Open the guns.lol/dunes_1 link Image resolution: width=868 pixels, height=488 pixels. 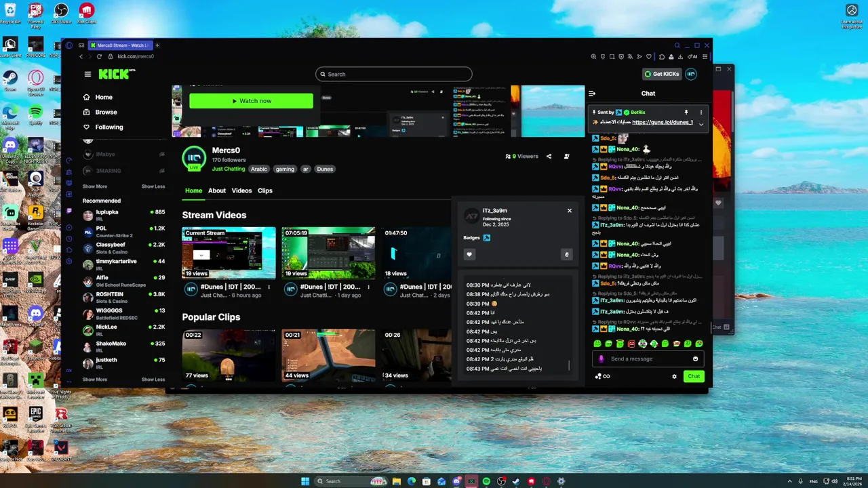663,123
